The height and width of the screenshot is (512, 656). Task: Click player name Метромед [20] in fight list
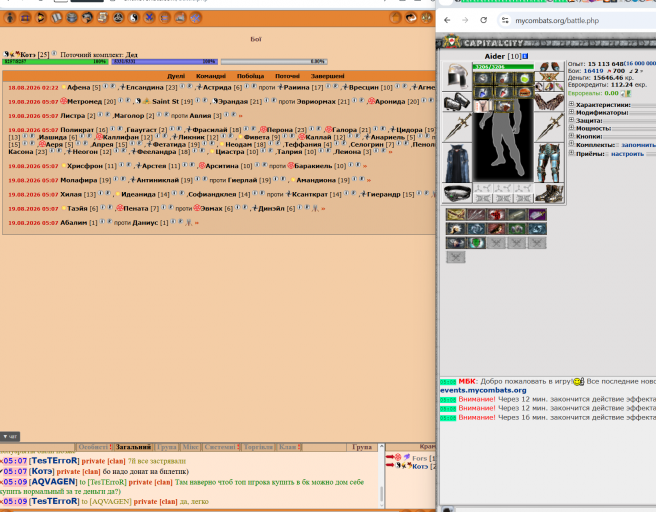(91, 101)
